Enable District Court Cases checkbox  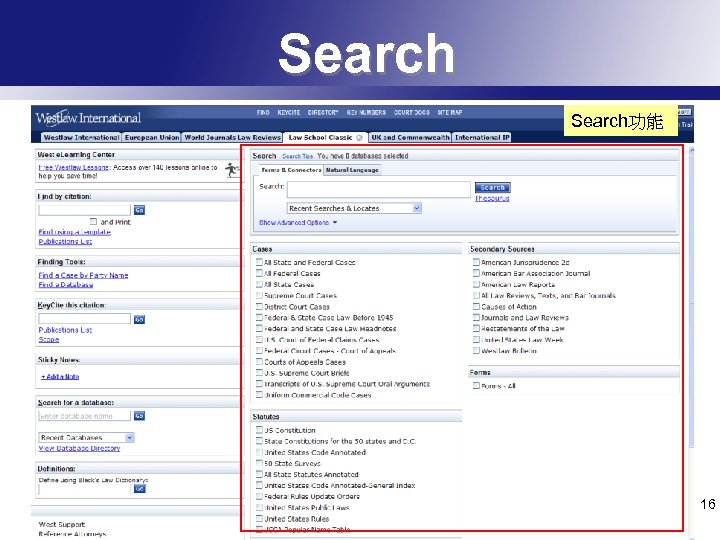click(x=259, y=306)
